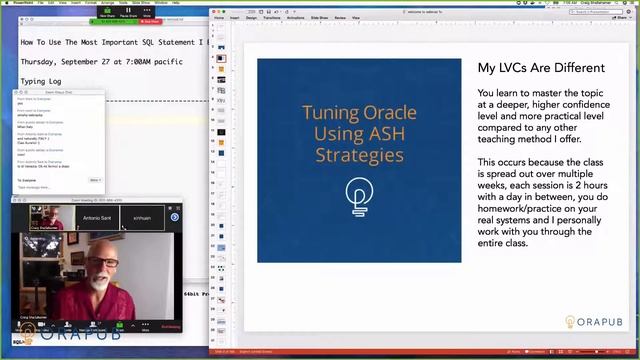Open More dropdown in Zoom chat
Image resolution: width=640 pixels, height=360 pixels.
[x=96, y=180]
